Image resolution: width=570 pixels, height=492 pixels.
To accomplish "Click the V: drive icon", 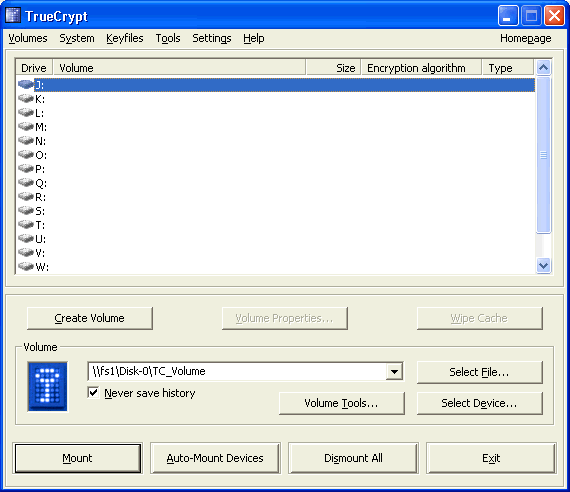I will tap(26, 253).
